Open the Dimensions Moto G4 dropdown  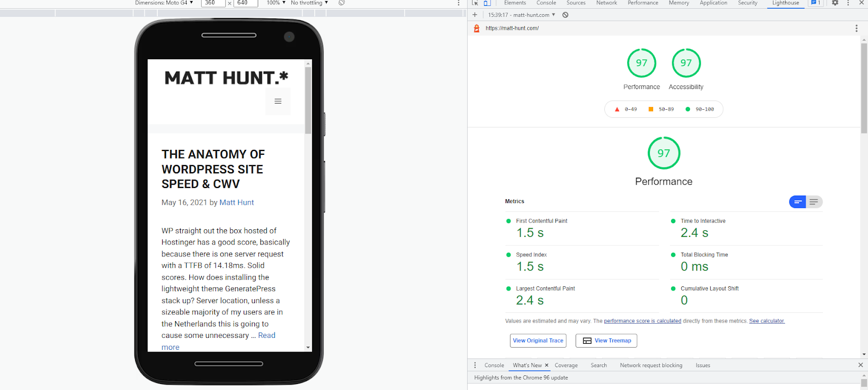pyautogui.click(x=164, y=3)
